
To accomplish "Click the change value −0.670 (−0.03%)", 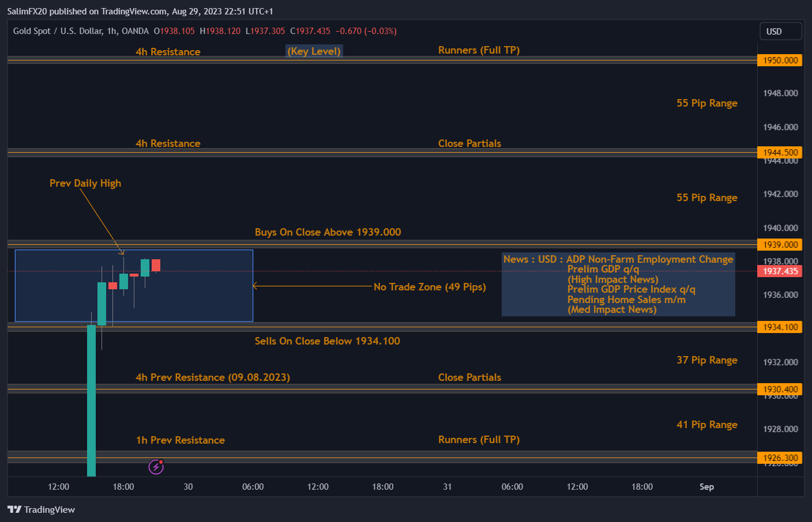I will click(x=366, y=31).
